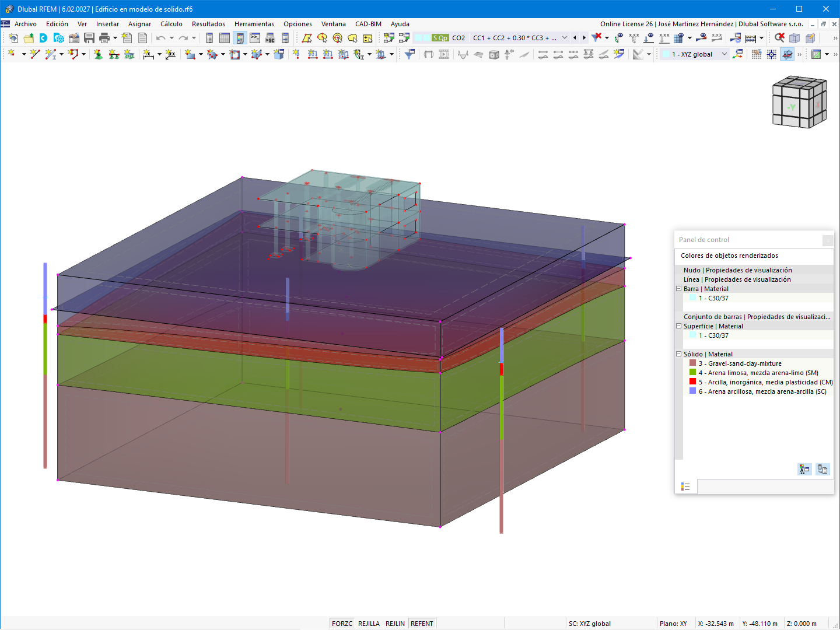840x630 pixels.
Task: Open the script console icon
Action: pos(255,38)
